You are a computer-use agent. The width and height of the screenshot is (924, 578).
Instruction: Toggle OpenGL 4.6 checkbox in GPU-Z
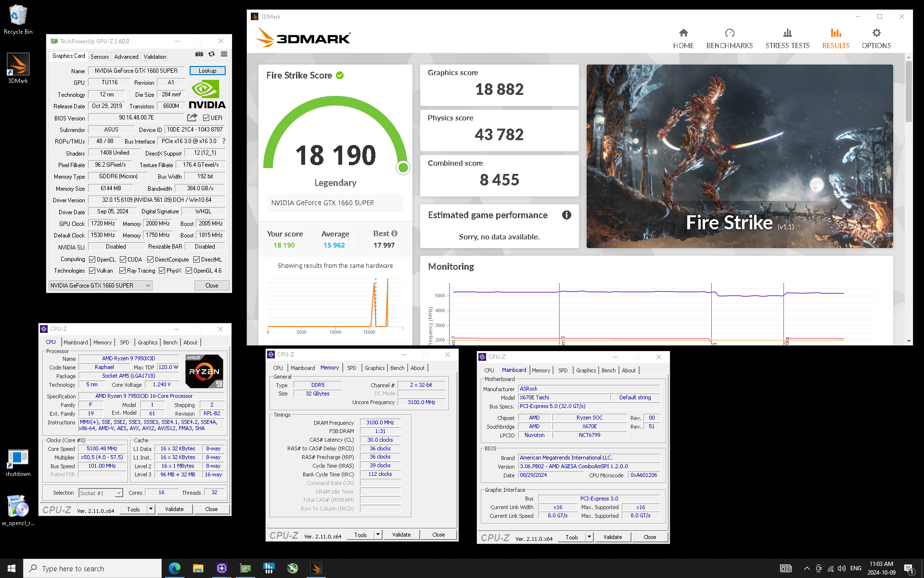[x=189, y=271]
